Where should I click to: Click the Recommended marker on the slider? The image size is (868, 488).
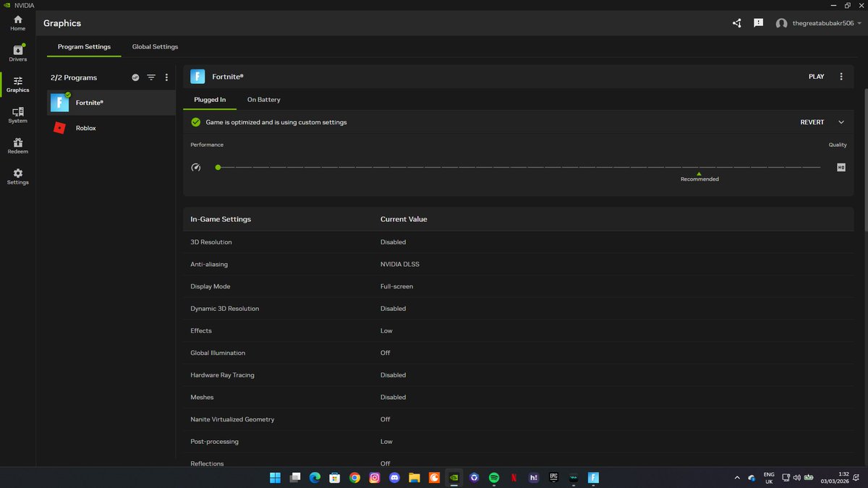pos(699,176)
